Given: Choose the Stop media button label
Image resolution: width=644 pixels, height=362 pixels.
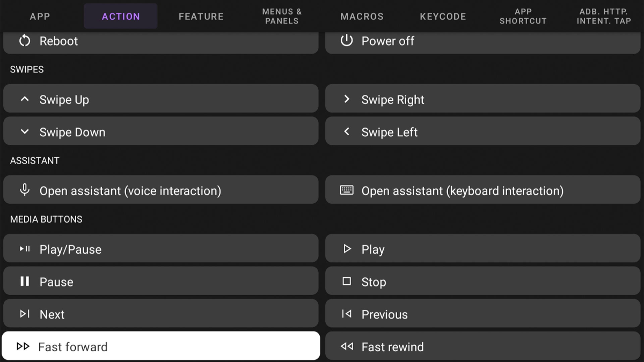Looking at the screenshot, I should point(374,282).
